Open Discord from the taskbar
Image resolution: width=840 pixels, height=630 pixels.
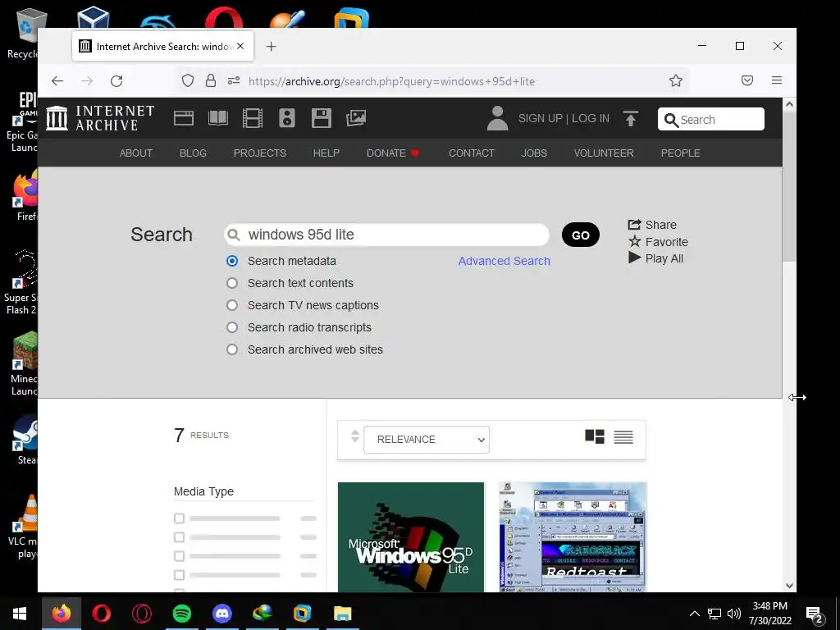[221, 614]
